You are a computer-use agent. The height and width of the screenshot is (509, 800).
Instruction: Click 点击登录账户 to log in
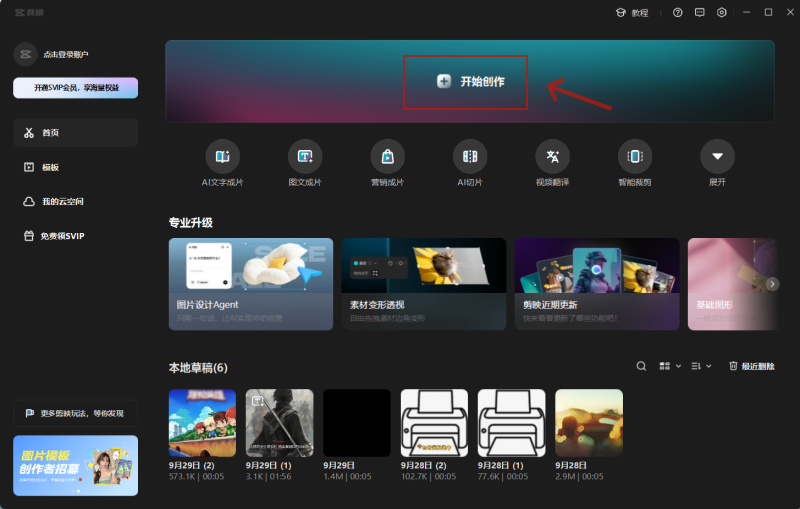click(x=66, y=55)
